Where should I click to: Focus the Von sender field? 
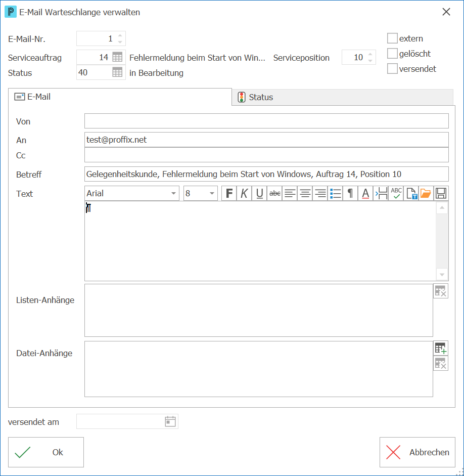pyautogui.click(x=266, y=121)
